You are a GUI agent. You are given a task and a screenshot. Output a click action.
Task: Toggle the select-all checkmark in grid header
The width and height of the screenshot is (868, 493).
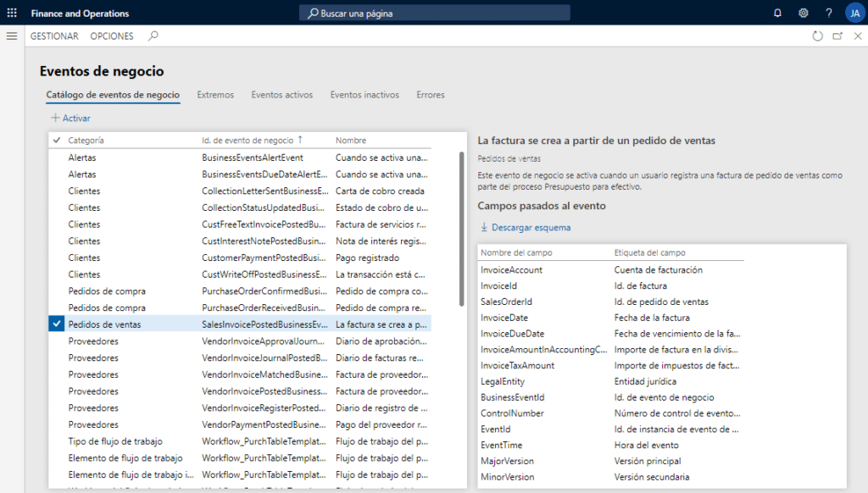tap(57, 140)
